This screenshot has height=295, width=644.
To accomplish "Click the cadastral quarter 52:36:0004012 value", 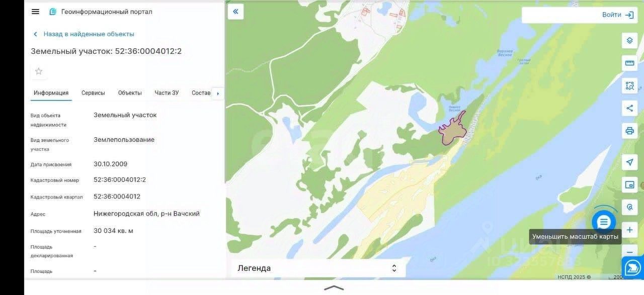I will click(x=117, y=196).
